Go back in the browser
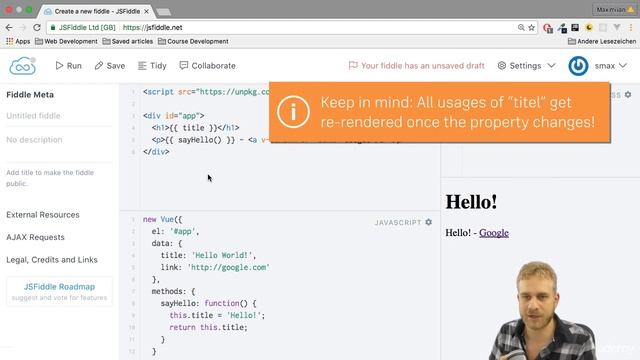This screenshot has height=360, width=640. click(x=9, y=27)
